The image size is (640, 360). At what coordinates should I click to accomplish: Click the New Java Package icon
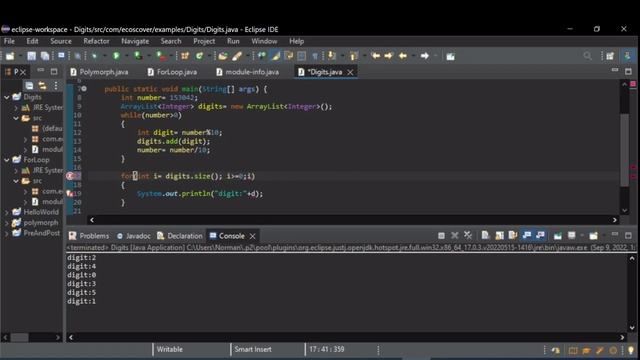coord(185,56)
